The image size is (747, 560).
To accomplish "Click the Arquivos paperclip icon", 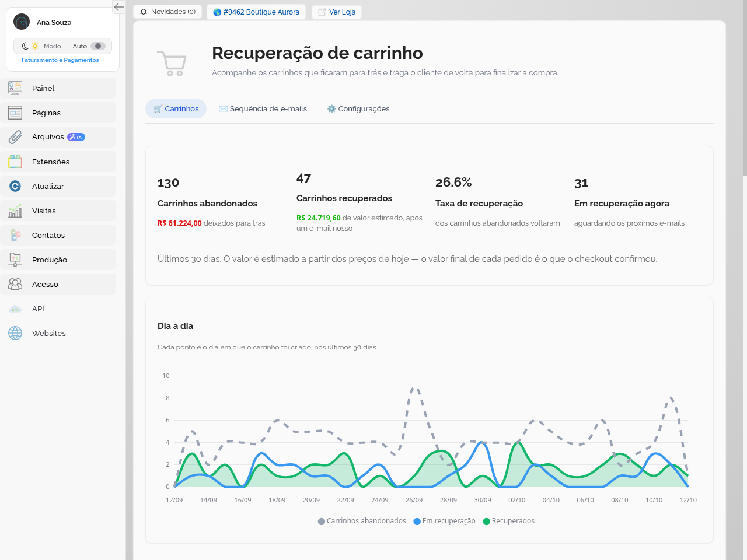I will tap(15, 137).
